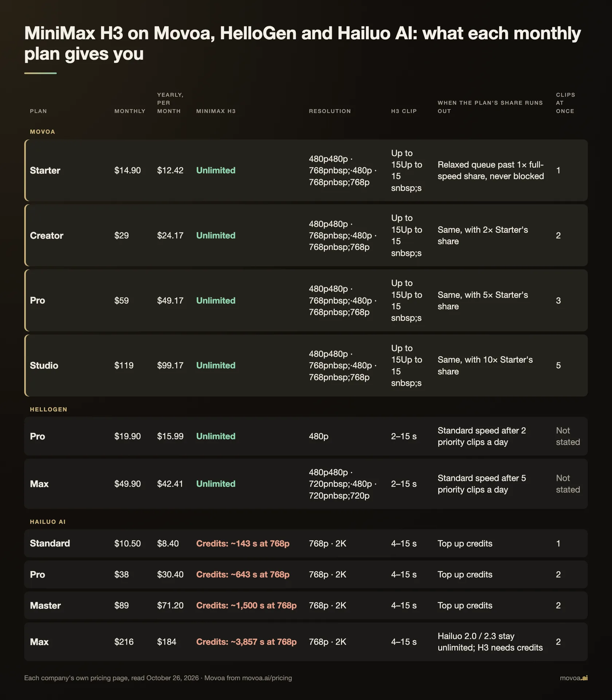Click the $59 monthly price

point(121,300)
